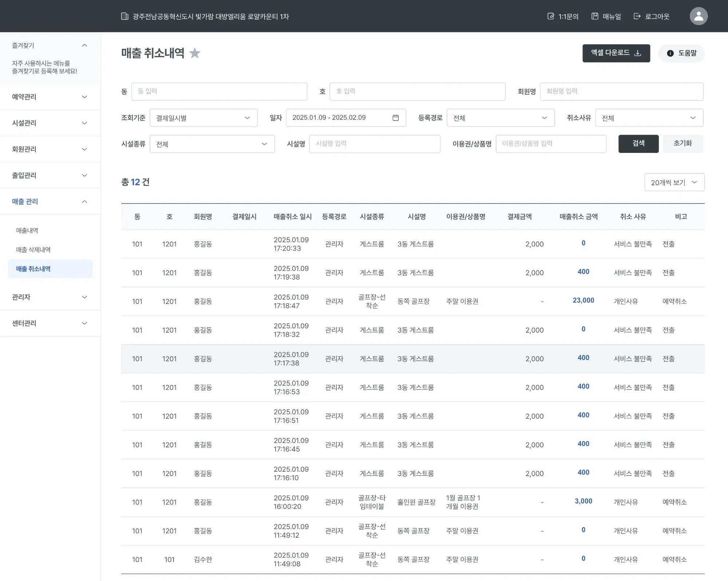Click the favorite star next to 매출 취소내역
The width and height of the screenshot is (728, 581).
(195, 53)
